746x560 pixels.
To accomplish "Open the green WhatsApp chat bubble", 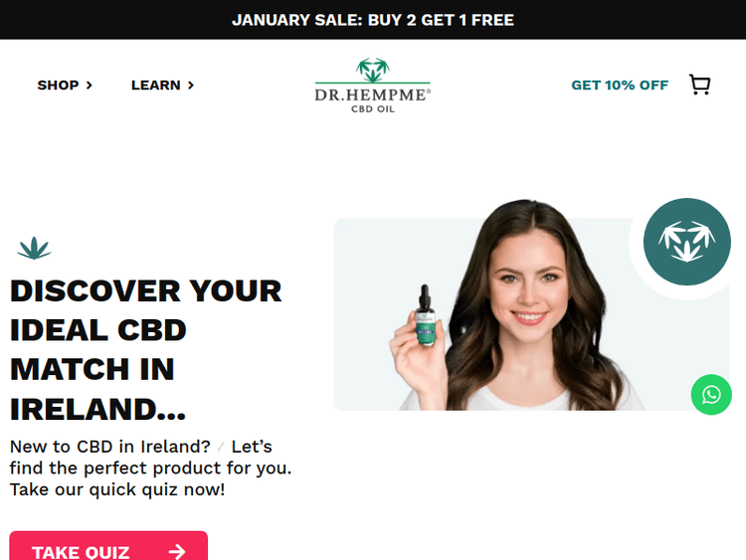I will [711, 395].
